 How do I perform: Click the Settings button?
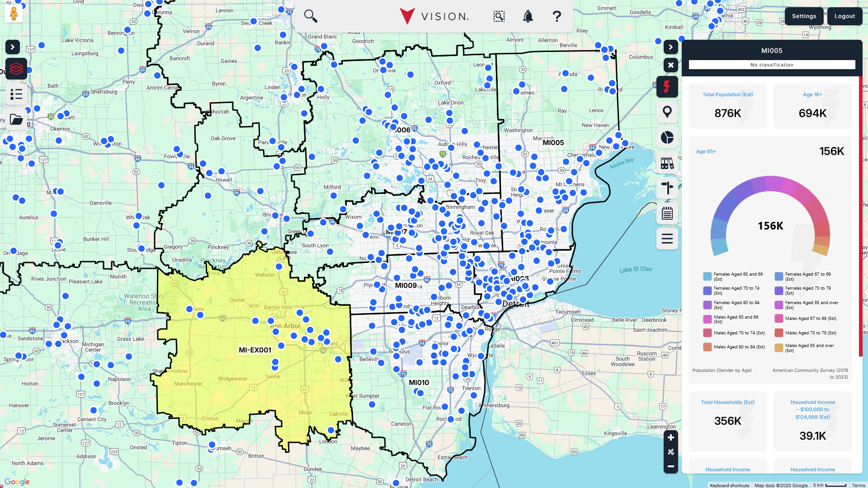pos(804,16)
